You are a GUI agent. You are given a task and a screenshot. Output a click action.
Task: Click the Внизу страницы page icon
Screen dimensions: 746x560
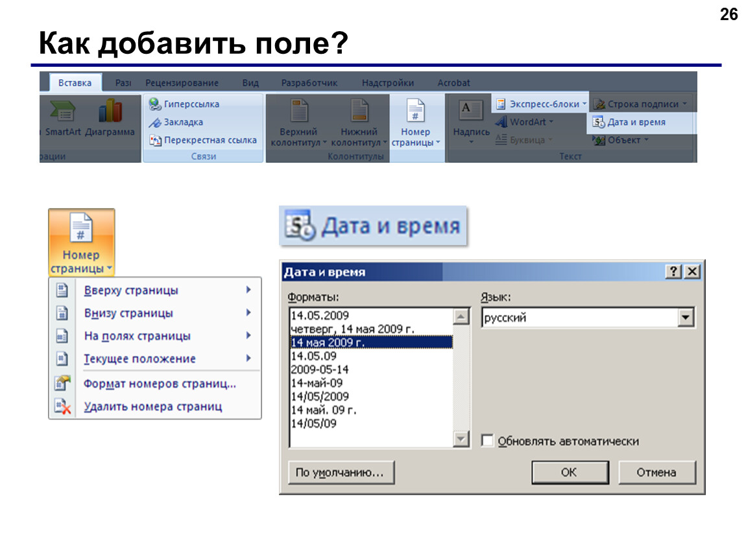[62, 313]
